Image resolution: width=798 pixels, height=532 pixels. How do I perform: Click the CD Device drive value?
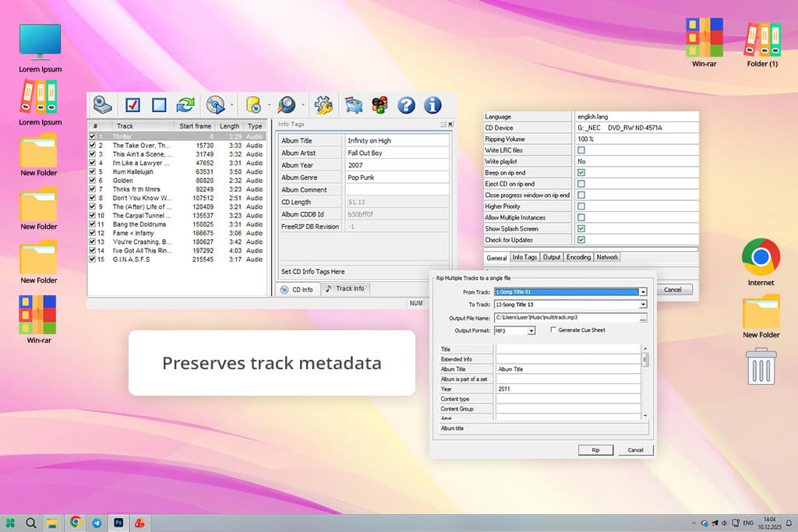[636, 128]
